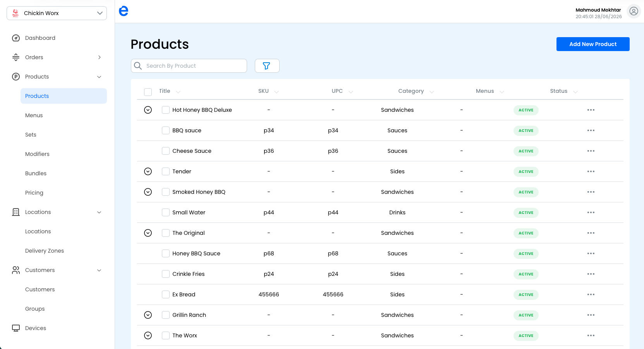Click the blue e logo in header
The image size is (644, 349).
point(124,11)
